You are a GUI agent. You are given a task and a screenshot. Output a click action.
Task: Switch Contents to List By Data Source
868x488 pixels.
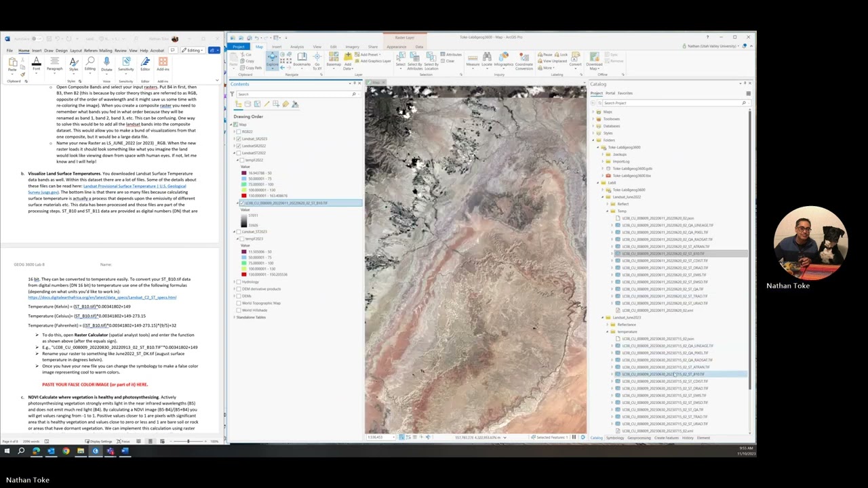(x=248, y=104)
